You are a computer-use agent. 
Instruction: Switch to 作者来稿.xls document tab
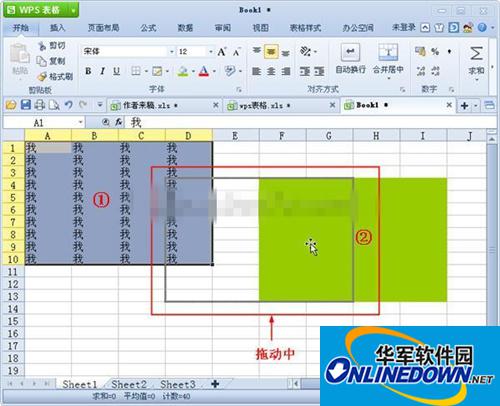[165, 105]
